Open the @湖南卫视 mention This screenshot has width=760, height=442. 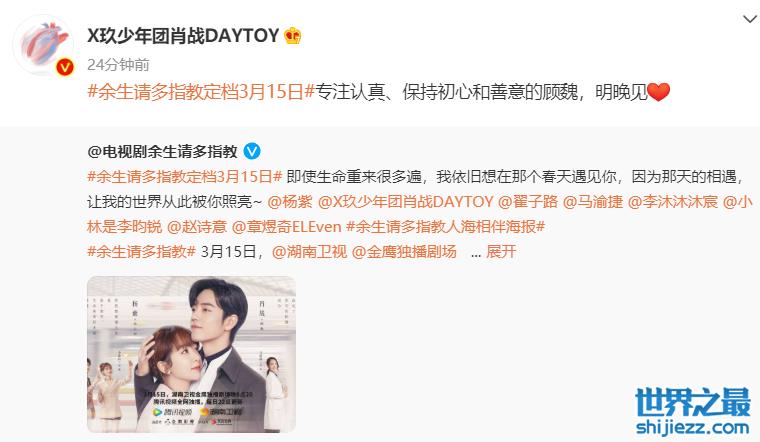click(309, 252)
